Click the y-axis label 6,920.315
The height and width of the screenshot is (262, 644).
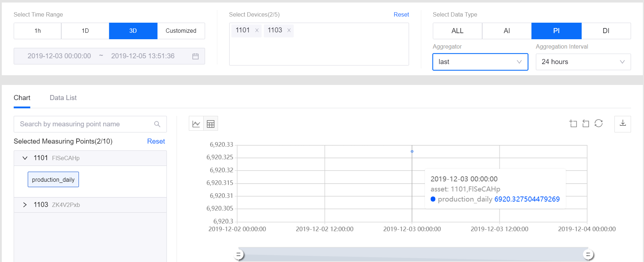pyautogui.click(x=220, y=183)
